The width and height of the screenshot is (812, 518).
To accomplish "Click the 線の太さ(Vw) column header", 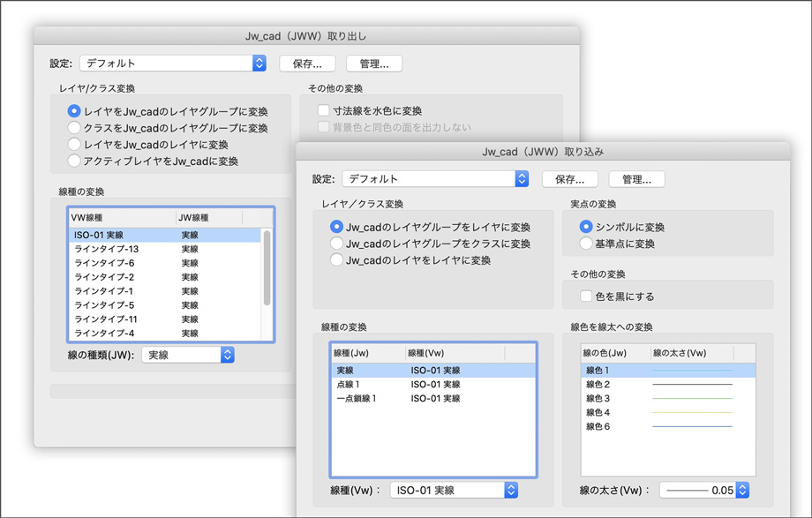I will (x=692, y=353).
